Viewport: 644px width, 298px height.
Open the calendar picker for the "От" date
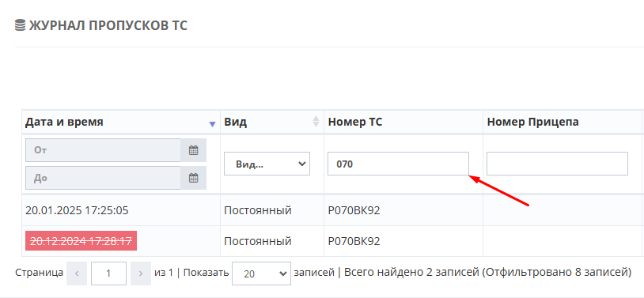194,150
